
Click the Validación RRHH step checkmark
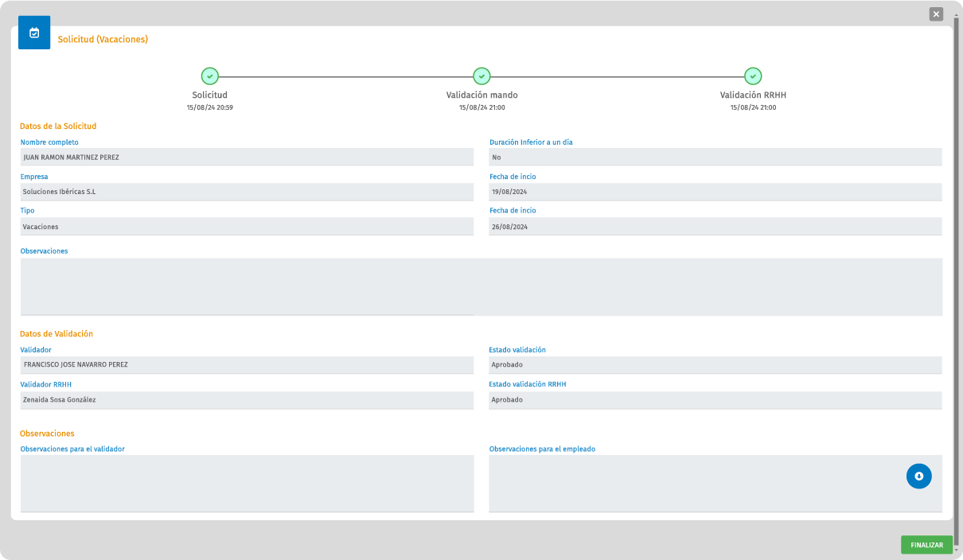[x=753, y=76]
